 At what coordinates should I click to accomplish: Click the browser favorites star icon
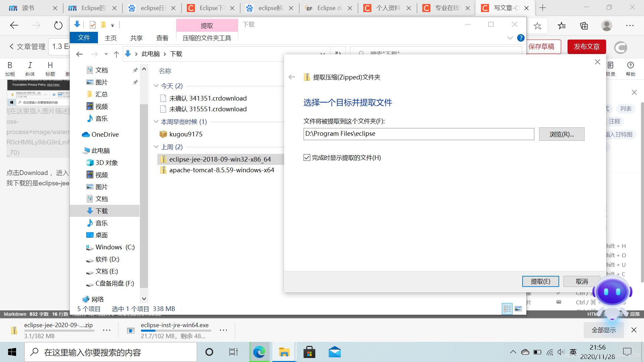click(537, 26)
